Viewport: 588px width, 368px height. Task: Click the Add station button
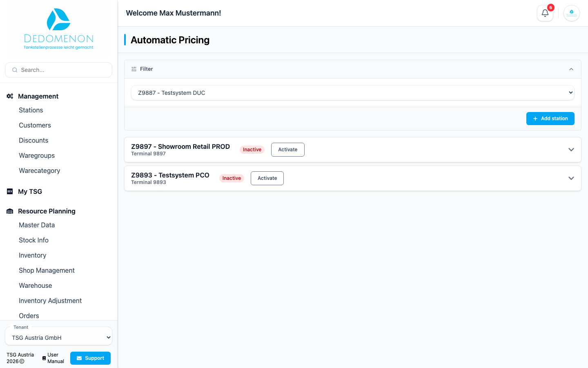(550, 119)
